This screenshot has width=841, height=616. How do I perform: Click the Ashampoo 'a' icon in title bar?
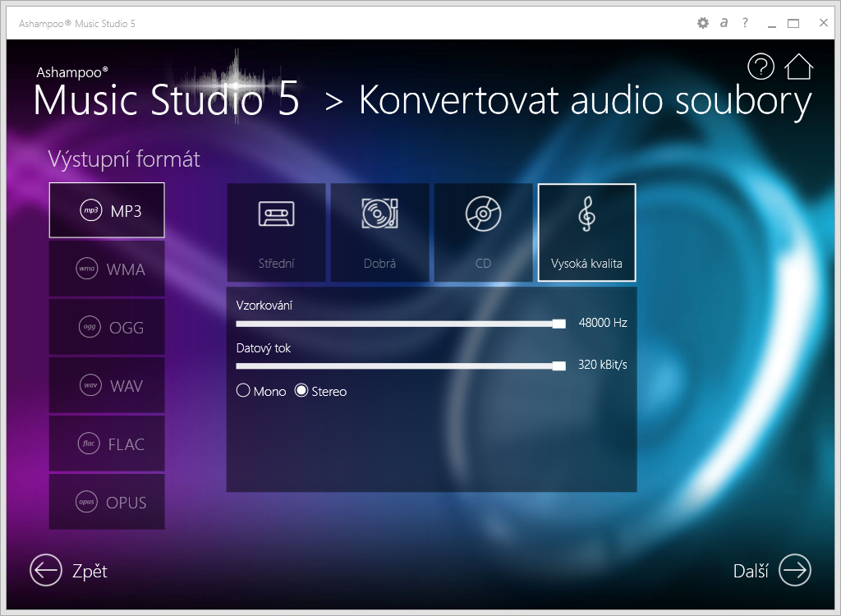[x=724, y=22]
